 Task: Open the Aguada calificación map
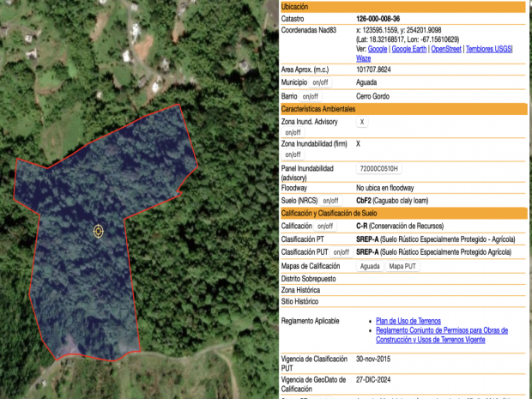tap(370, 266)
